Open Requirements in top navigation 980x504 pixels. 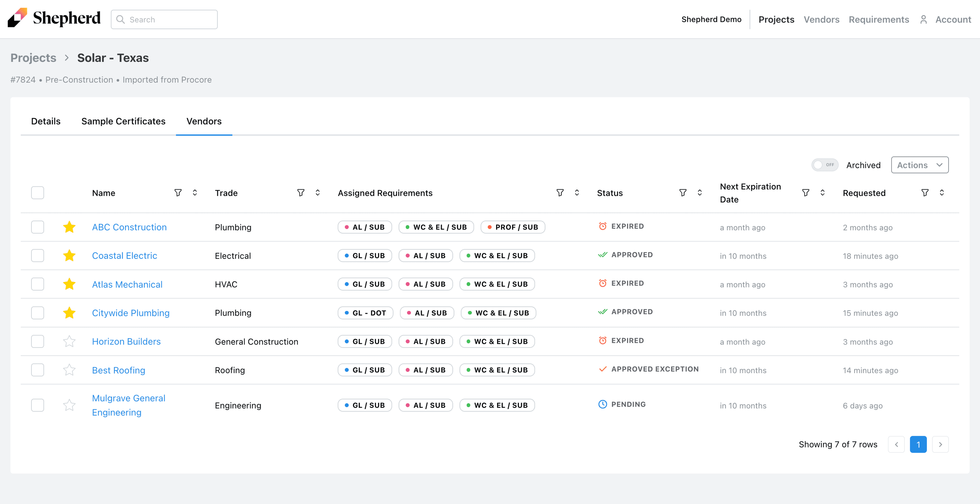pos(879,19)
